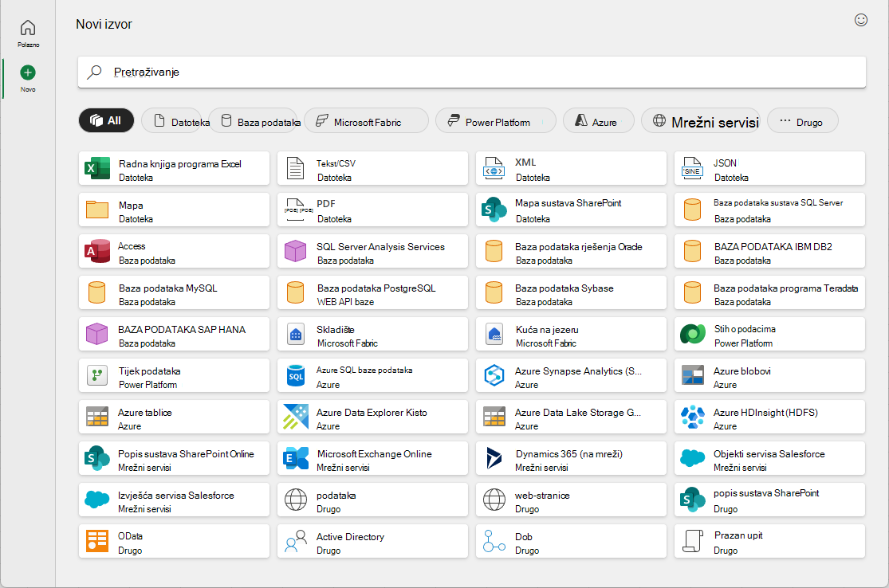Choose Popis sustava SharePoint Online

tap(174, 458)
